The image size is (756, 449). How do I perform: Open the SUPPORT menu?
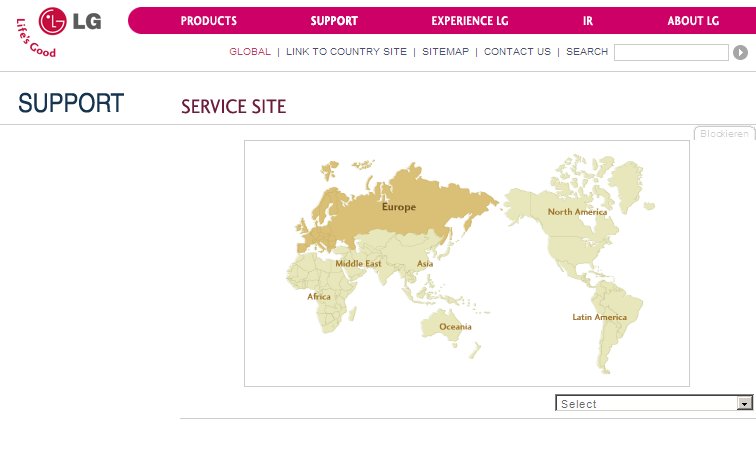[x=333, y=21]
